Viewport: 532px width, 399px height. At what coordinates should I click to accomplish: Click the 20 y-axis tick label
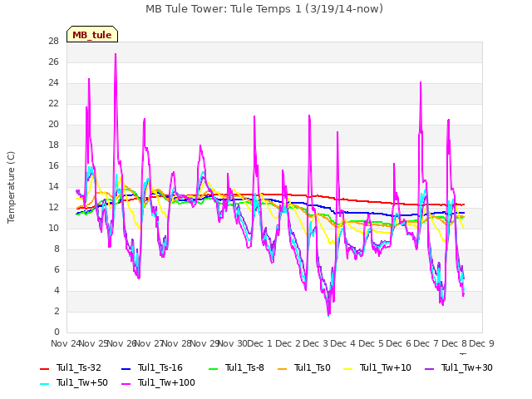(53, 124)
